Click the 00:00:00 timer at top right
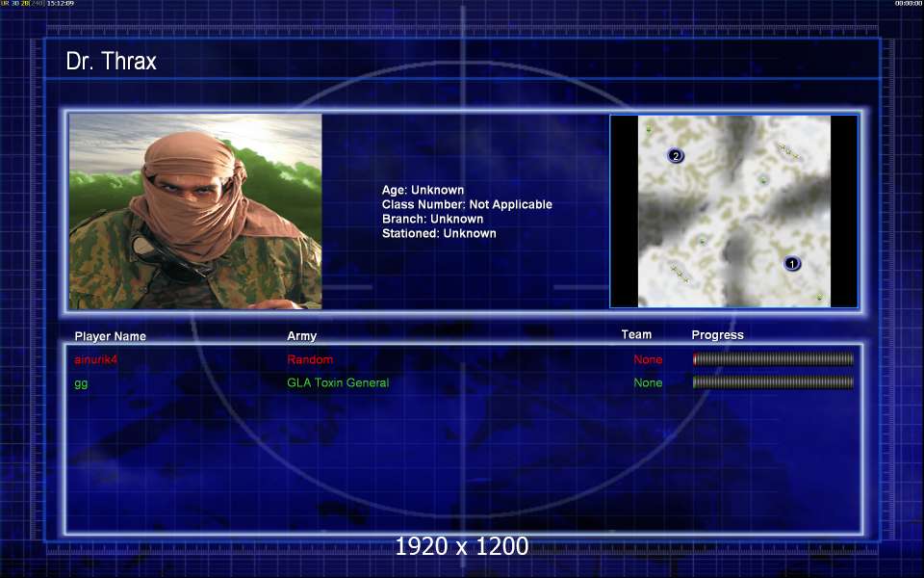This screenshot has height=578, width=924. coord(908,4)
